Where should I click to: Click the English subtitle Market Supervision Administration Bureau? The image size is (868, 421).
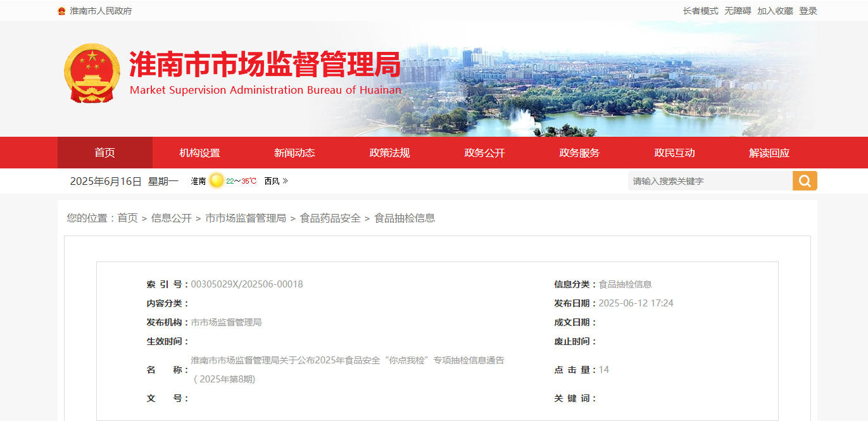(265, 90)
